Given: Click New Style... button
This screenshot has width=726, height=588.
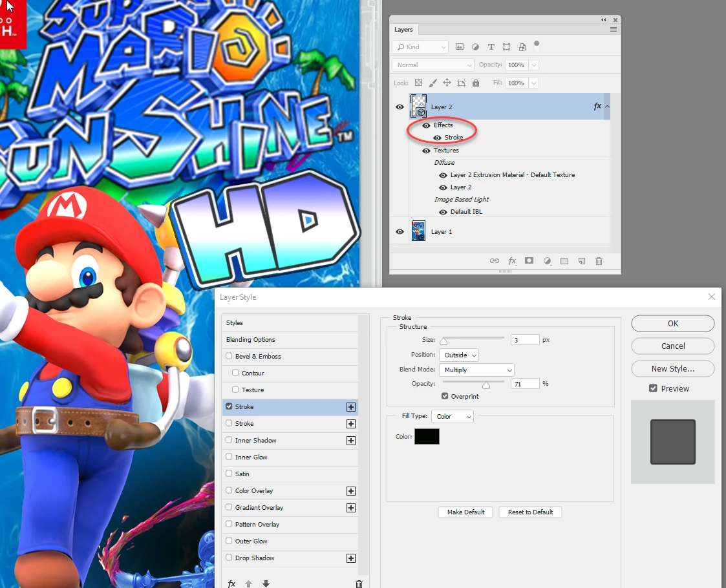Looking at the screenshot, I should [673, 369].
